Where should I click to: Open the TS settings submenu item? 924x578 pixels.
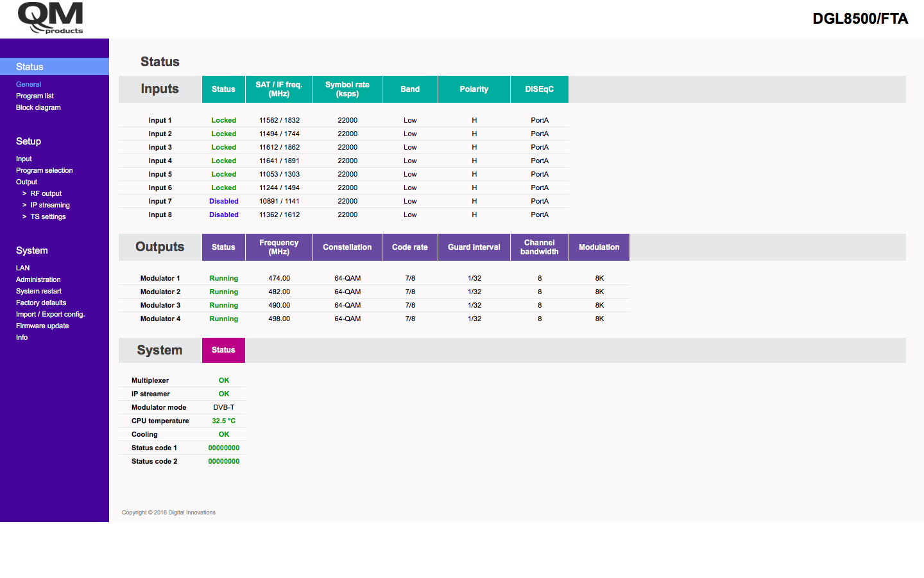tap(48, 216)
